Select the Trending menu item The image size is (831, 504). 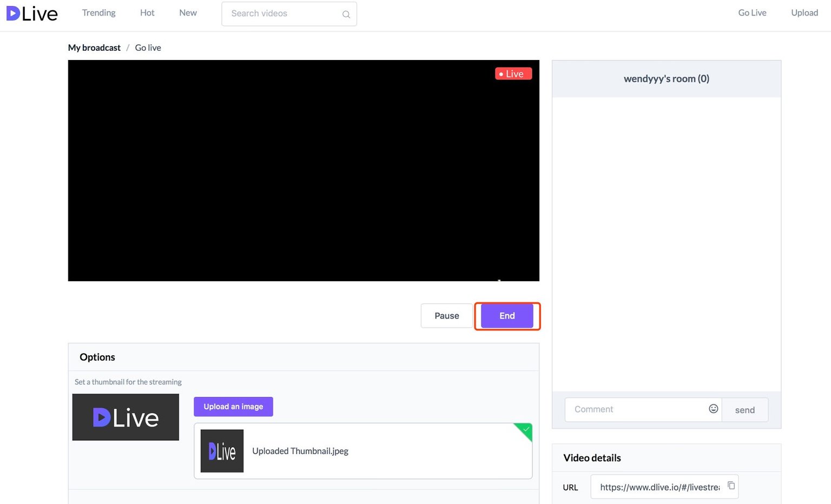click(98, 12)
